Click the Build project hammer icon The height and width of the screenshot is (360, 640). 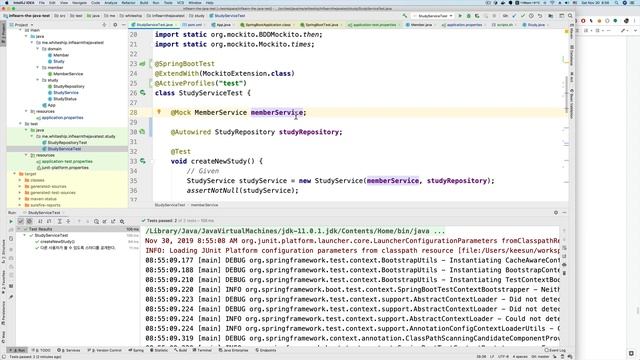(x=404, y=16)
